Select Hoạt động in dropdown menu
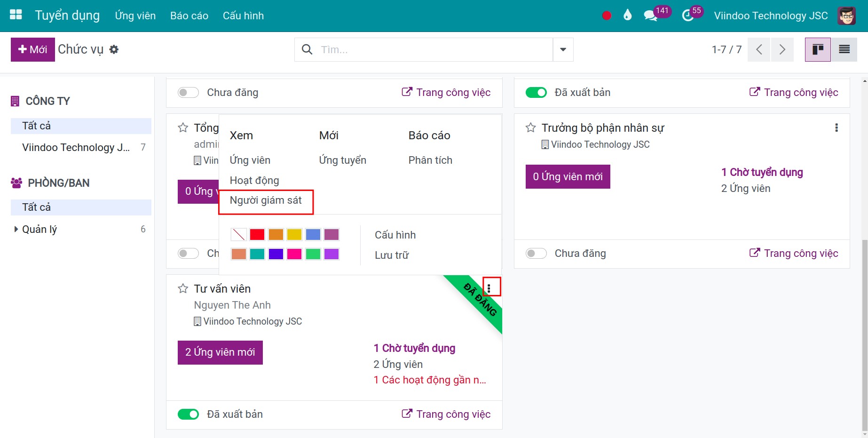The width and height of the screenshot is (868, 438). 254,180
